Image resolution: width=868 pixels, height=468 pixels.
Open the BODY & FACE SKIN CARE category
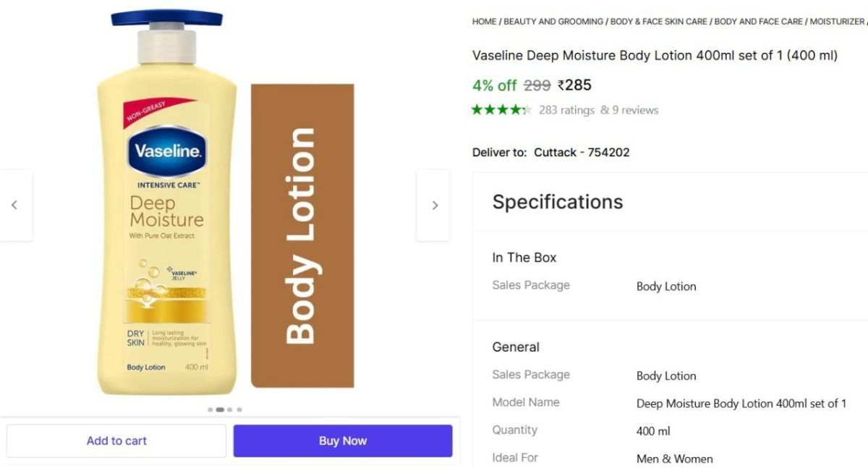click(x=659, y=21)
